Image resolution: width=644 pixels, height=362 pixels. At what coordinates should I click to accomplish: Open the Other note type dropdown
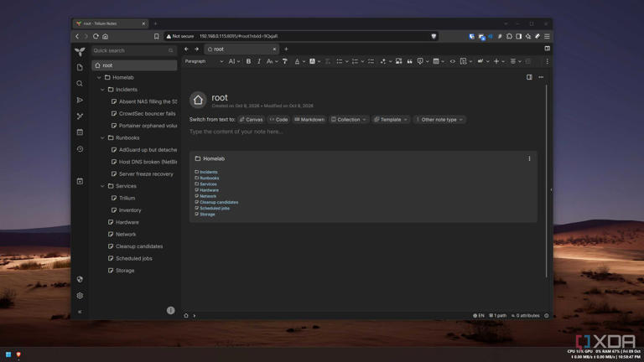[439, 120]
